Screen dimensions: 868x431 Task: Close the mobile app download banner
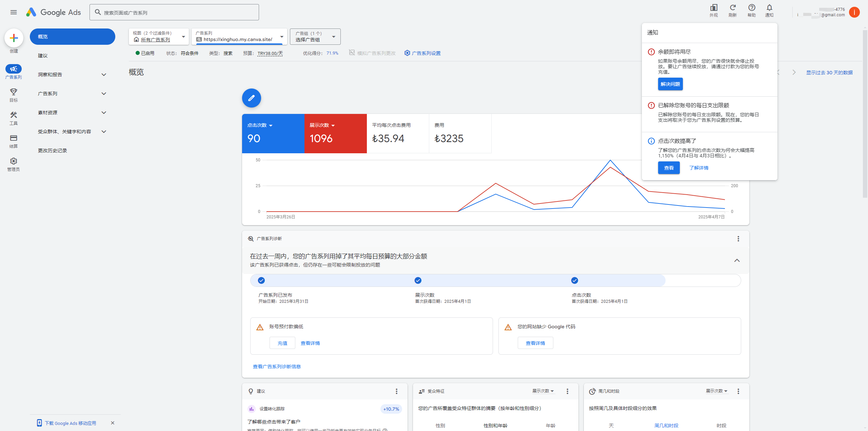click(x=113, y=423)
